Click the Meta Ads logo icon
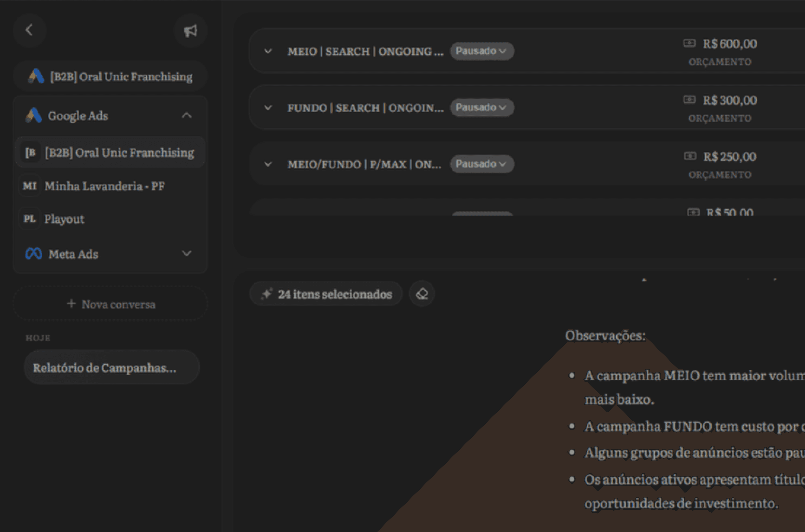The width and height of the screenshot is (805, 532). tap(34, 254)
